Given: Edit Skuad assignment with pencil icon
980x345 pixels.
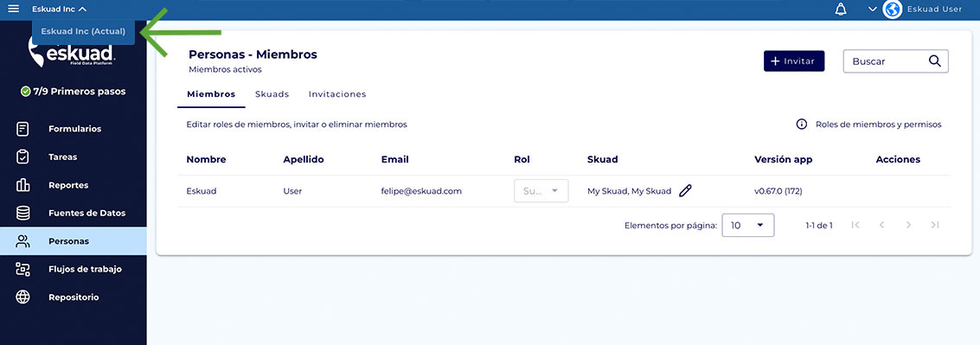Looking at the screenshot, I should [x=685, y=191].
